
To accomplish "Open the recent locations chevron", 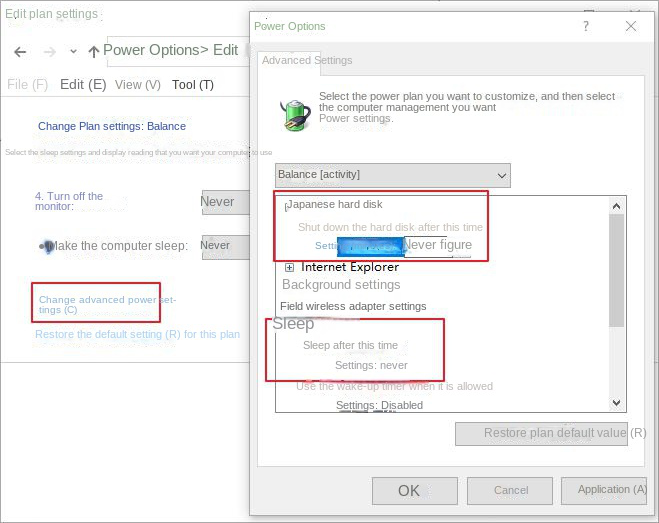I will coord(73,51).
